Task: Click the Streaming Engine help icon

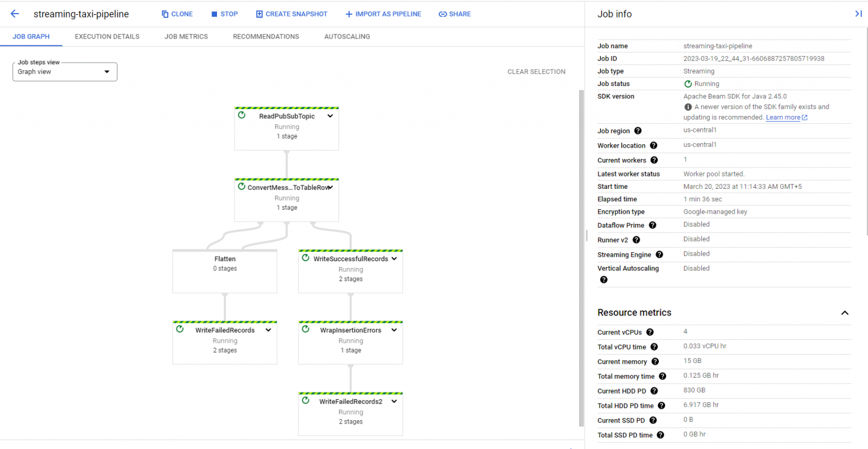Action: pos(659,254)
